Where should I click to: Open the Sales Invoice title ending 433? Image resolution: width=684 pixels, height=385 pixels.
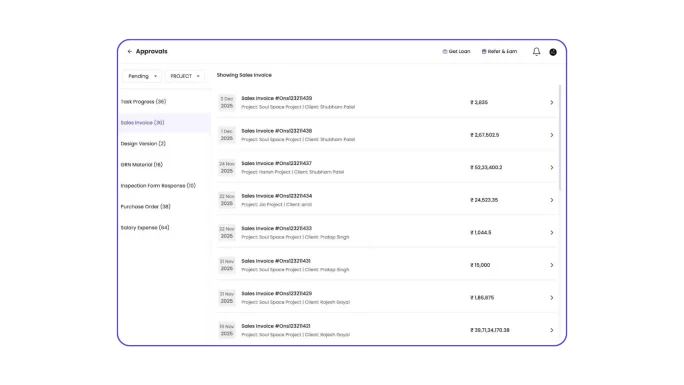point(277,228)
